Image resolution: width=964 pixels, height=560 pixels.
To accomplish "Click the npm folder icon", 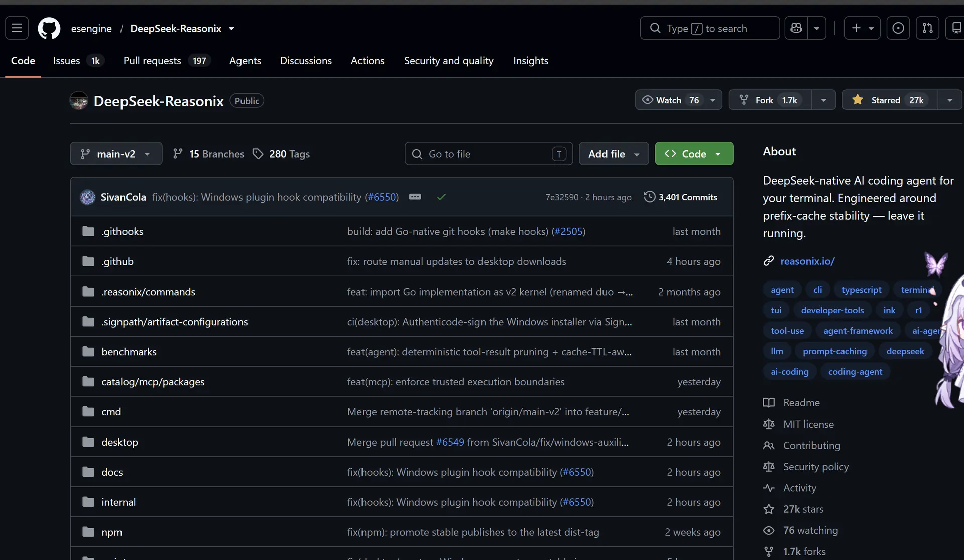I will pos(88,532).
